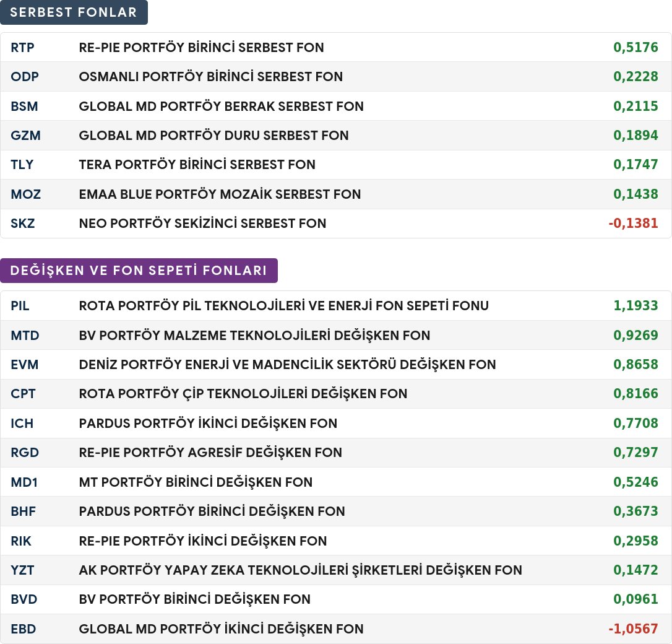Select GLOBAL MD PORTFÖY İKİNCİ DEĞİŞKEN FON
This screenshot has width=672, height=644.
221,629
